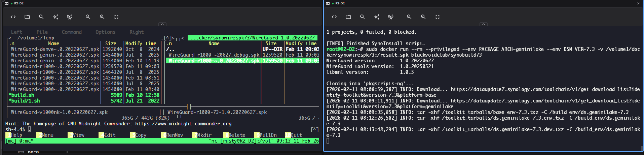This screenshot has height=155, width=644.
Task: Open the AI sparkle assistant in left terminal
Action: pyautogui.click(x=55, y=17)
